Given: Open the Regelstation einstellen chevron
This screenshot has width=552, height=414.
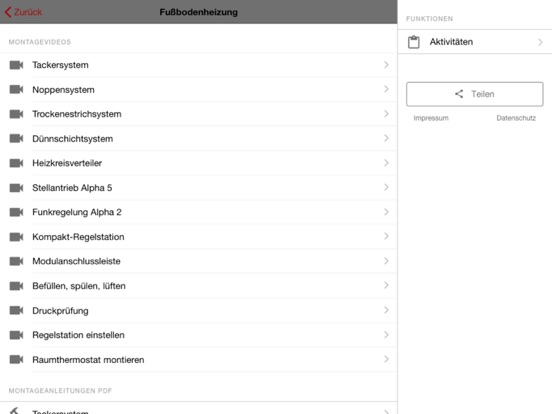Looking at the screenshot, I should point(386,334).
